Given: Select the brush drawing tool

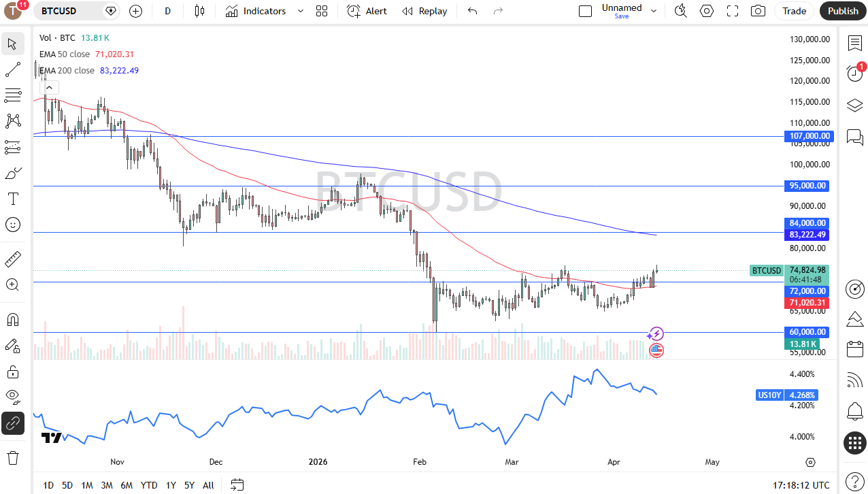Looking at the screenshot, I should tap(12, 172).
